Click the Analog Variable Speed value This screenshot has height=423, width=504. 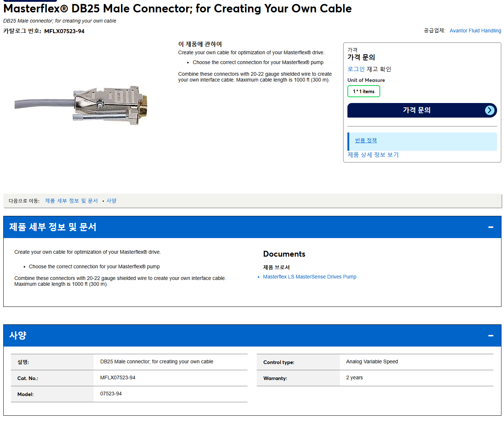tap(372, 362)
